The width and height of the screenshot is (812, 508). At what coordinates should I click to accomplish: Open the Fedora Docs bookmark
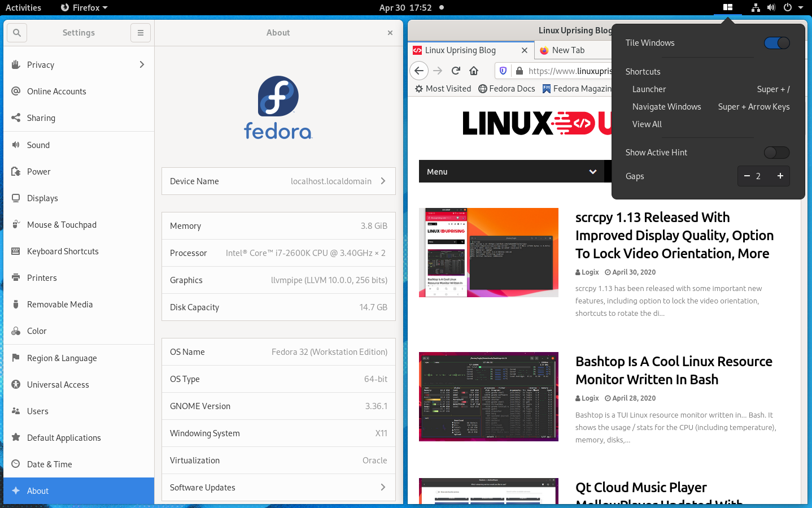[507, 88]
